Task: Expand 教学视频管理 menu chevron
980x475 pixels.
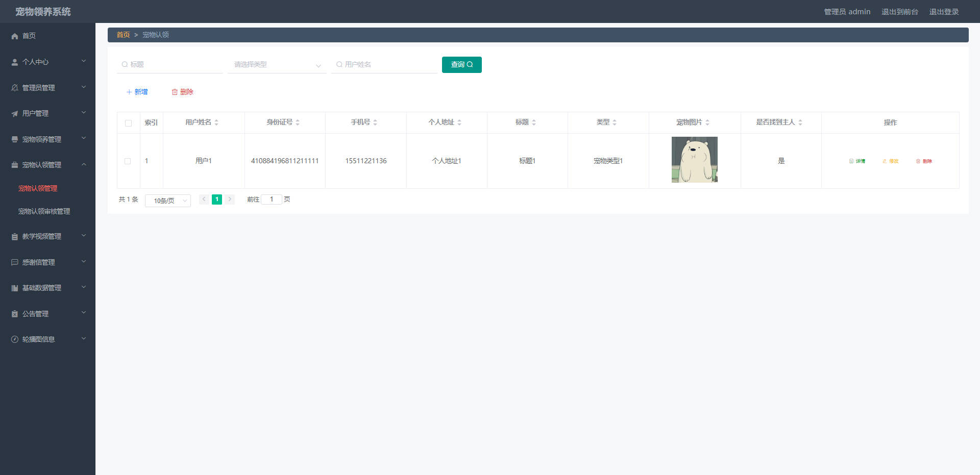Action: (x=84, y=236)
